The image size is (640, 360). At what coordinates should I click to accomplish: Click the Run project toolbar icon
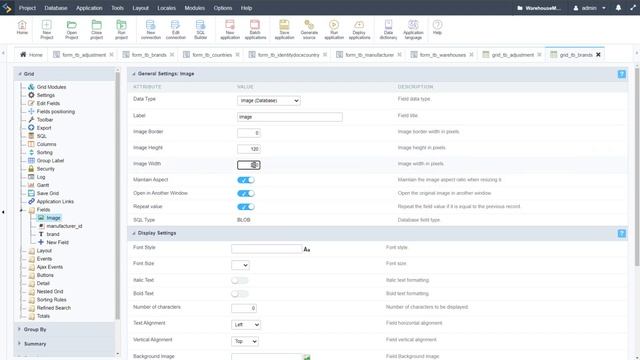tap(121, 30)
